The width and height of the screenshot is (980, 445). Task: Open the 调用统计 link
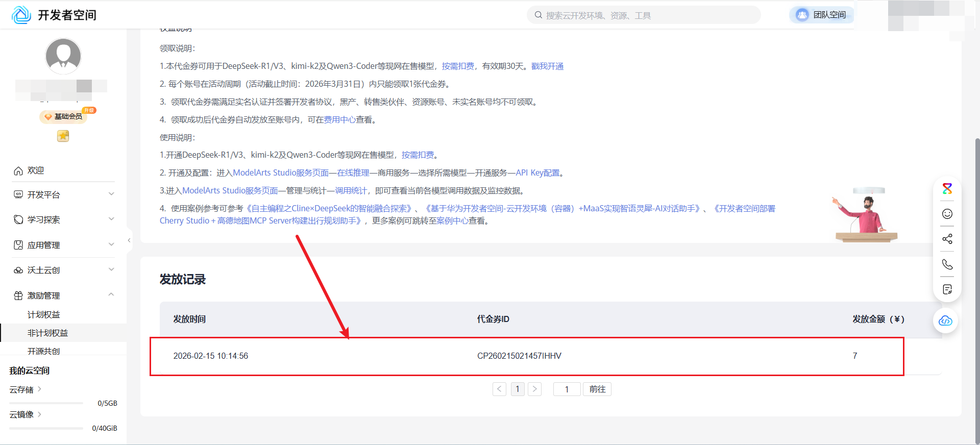click(x=351, y=191)
